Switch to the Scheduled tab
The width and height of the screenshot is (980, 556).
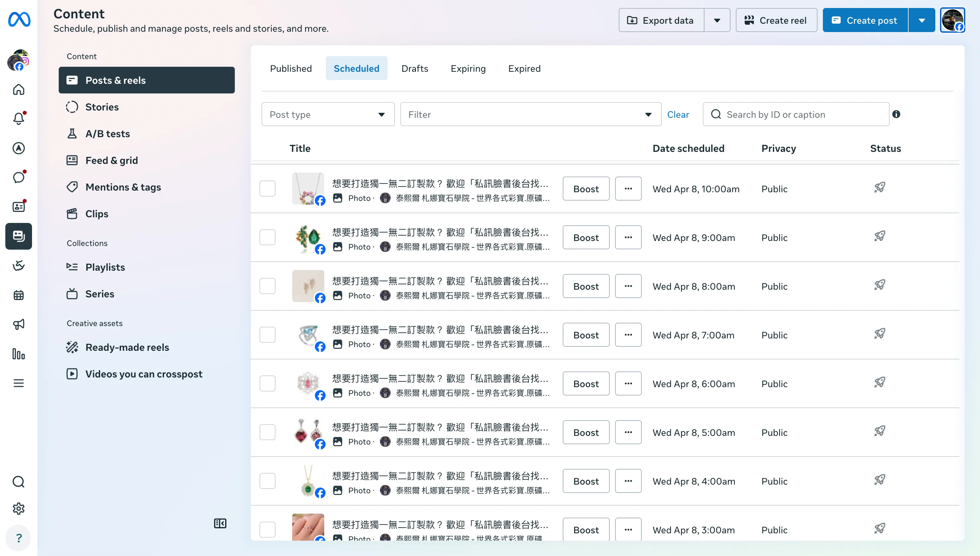click(x=357, y=68)
